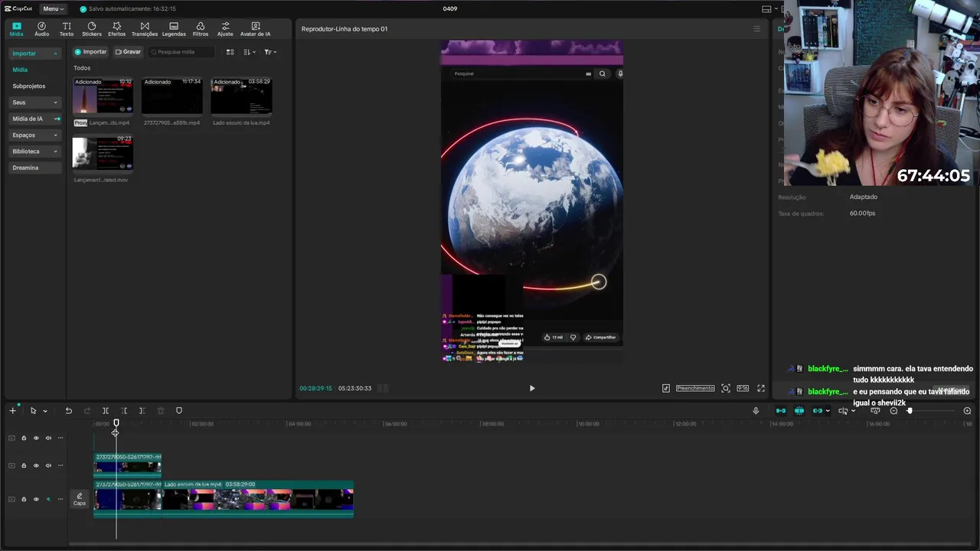This screenshot has height=551, width=980.
Task: Expand the Biblioteca section
Action: [x=34, y=152]
